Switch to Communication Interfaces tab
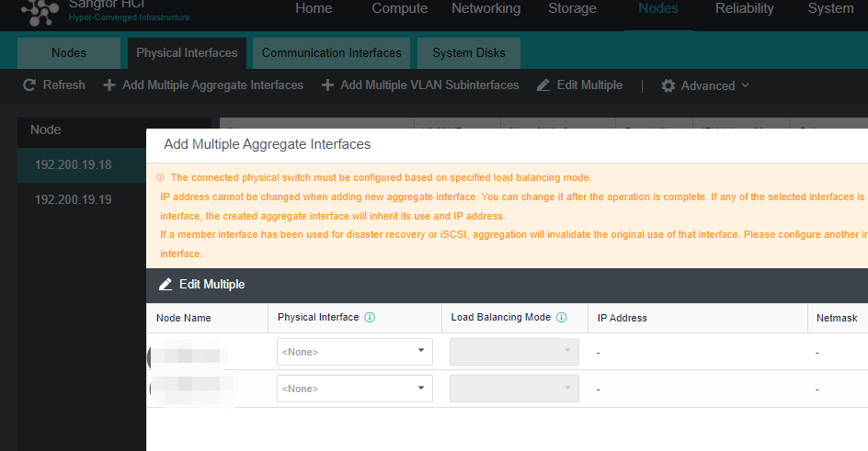Viewport: 868px width, 451px height. pyautogui.click(x=331, y=53)
